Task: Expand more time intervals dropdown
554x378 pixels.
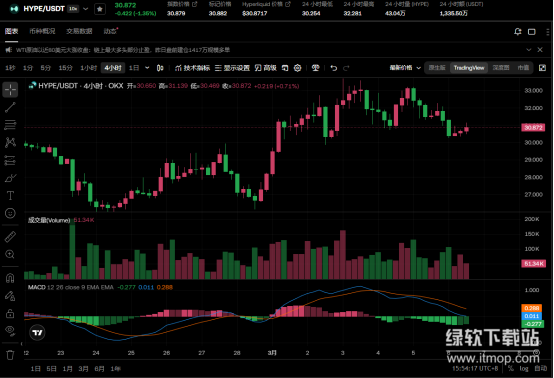Action: point(147,68)
